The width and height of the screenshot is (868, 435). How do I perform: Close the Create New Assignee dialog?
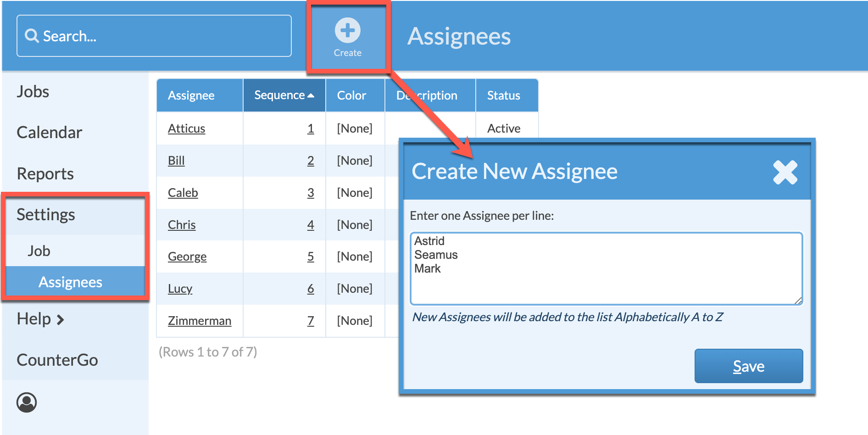tap(785, 172)
